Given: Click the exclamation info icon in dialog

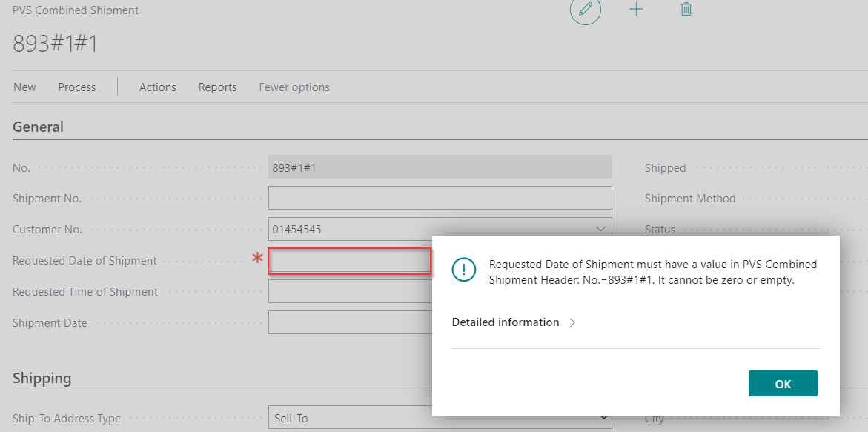Looking at the screenshot, I should click(464, 270).
